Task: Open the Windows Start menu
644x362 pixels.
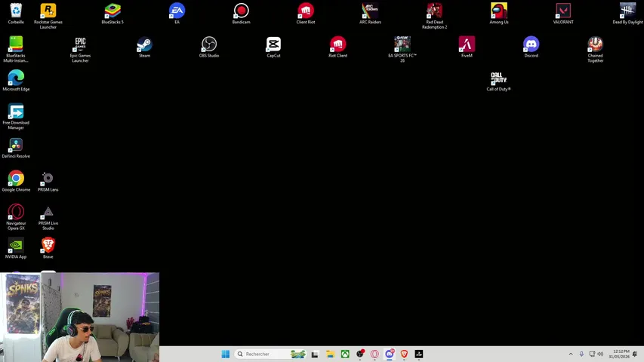Action: pos(226,354)
